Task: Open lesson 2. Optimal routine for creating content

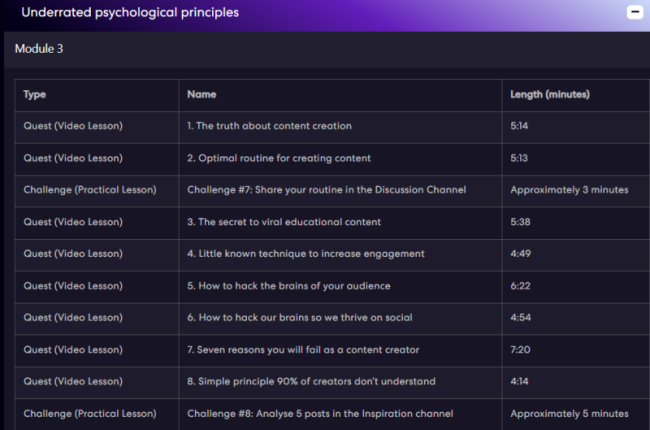Action: point(279,158)
